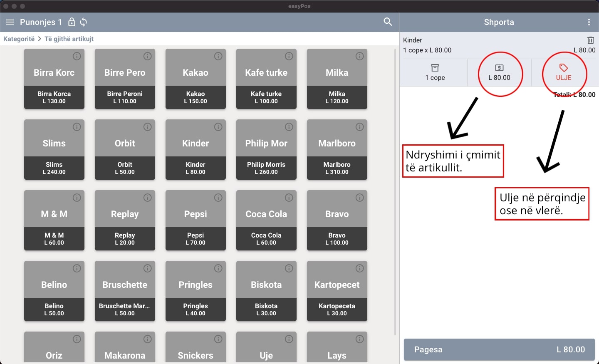Click the lock icon next to Punonjes 1
Screen dimensions: 599x364
[72, 22]
